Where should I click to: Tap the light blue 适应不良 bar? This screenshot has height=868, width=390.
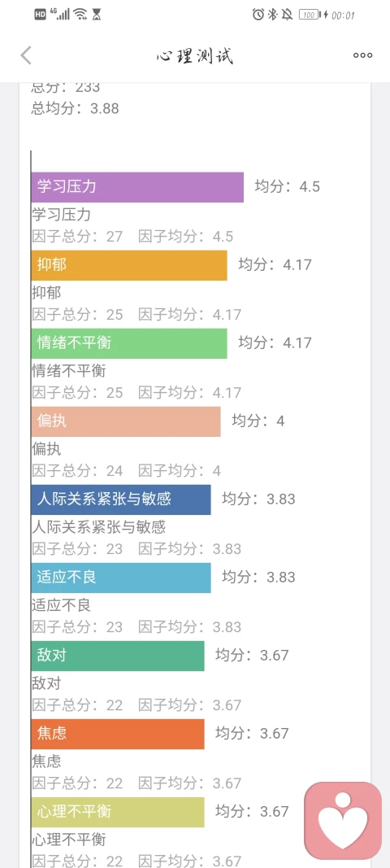[x=121, y=578]
